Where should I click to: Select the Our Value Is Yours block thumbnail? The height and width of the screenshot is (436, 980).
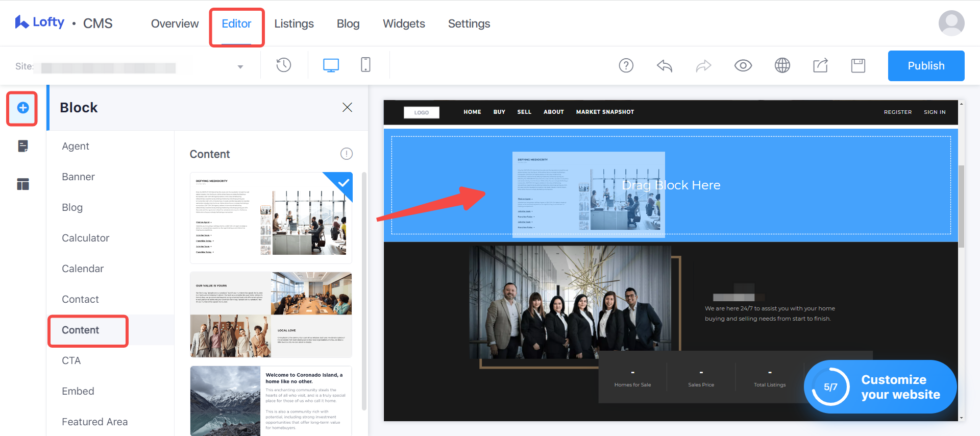[x=271, y=314]
